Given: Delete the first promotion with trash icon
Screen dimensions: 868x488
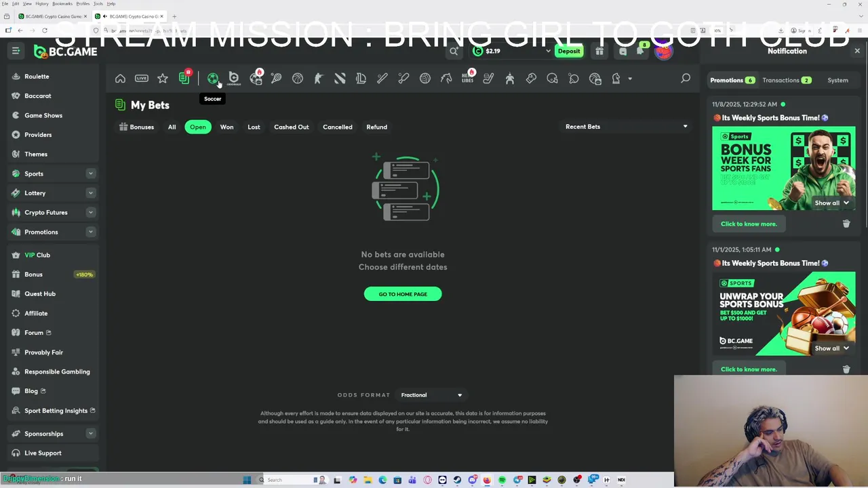Looking at the screenshot, I should point(846,224).
